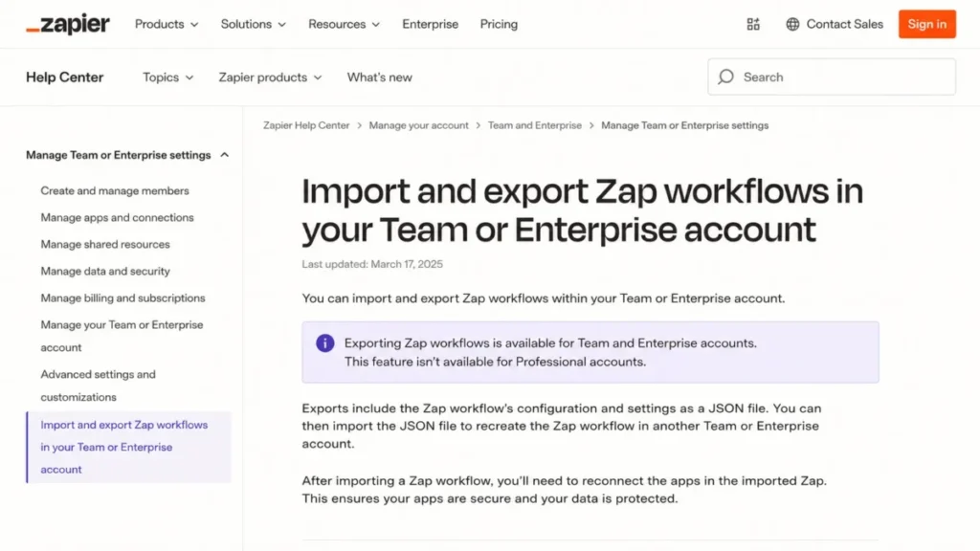The height and width of the screenshot is (551, 980).
Task: Open What's new in Help Center
Action: (x=379, y=77)
